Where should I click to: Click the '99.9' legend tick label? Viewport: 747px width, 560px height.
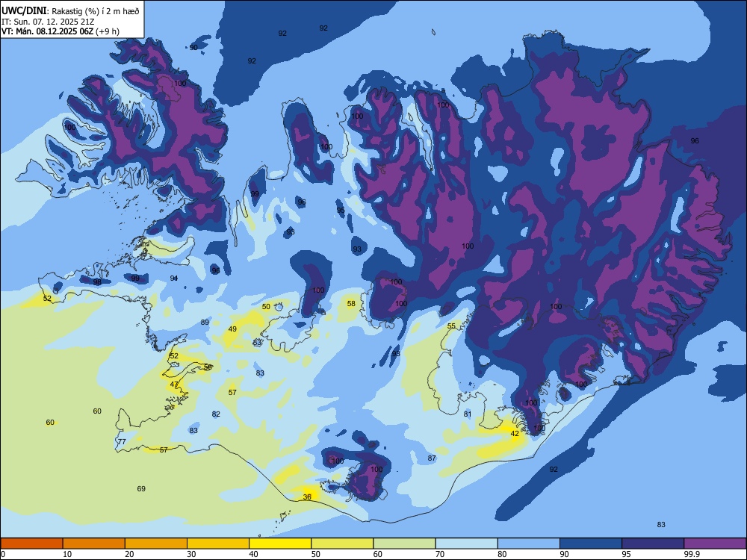pyautogui.click(x=692, y=554)
